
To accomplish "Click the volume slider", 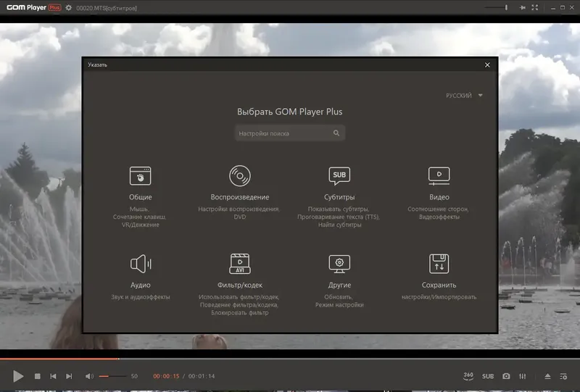I will click(112, 376).
